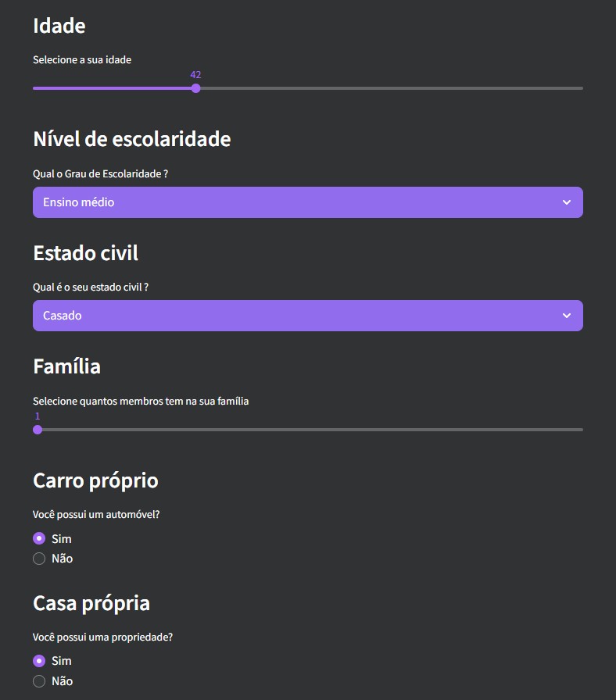Click the Idade section heading
The image size is (616, 700).
[x=59, y=26]
